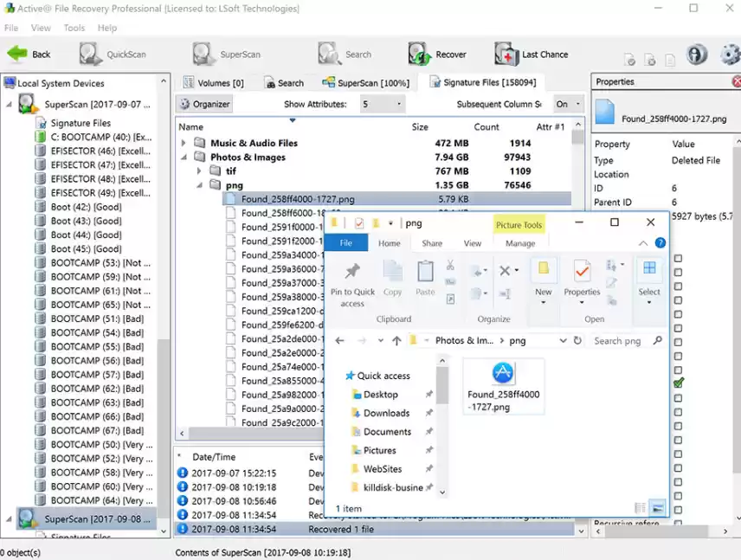The width and height of the screenshot is (741, 560).
Task: Click the Organizer button
Action: coord(204,104)
